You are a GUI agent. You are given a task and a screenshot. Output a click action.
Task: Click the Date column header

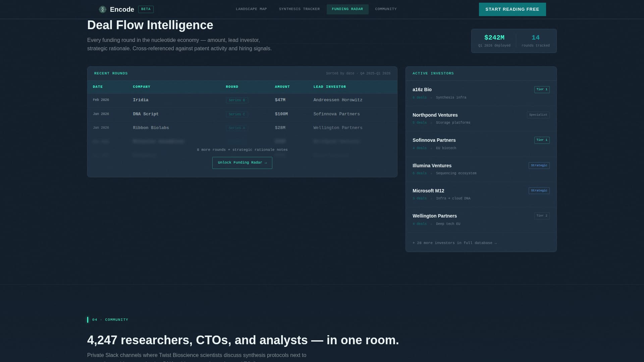pos(98,87)
